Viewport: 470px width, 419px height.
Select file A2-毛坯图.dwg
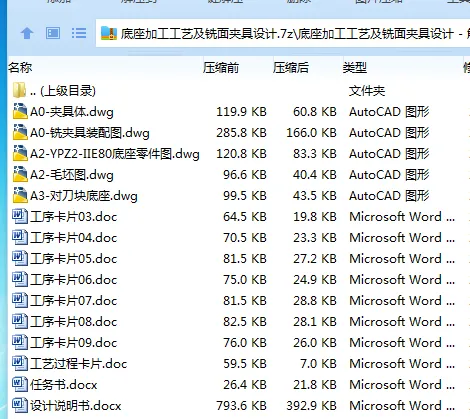coord(72,175)
